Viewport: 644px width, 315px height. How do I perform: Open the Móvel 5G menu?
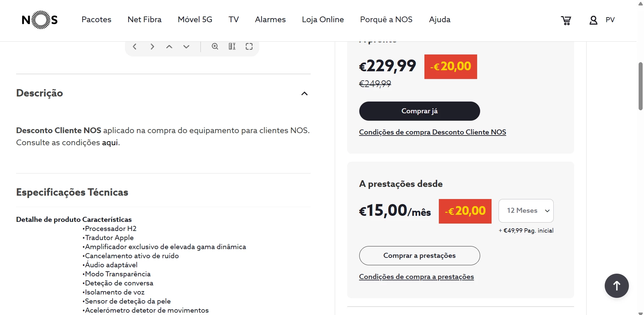[195, 19]
